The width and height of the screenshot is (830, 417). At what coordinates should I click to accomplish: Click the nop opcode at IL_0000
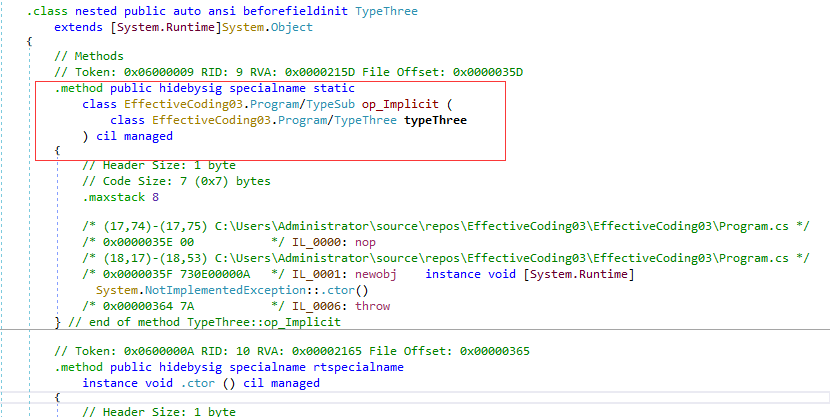tap(365, 242)
